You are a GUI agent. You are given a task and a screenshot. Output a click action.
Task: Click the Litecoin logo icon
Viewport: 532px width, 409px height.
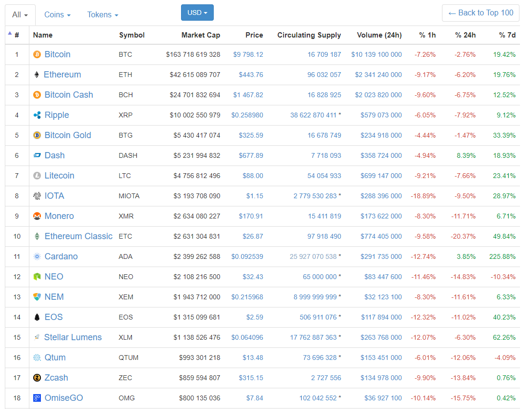[x=37, y=176]
